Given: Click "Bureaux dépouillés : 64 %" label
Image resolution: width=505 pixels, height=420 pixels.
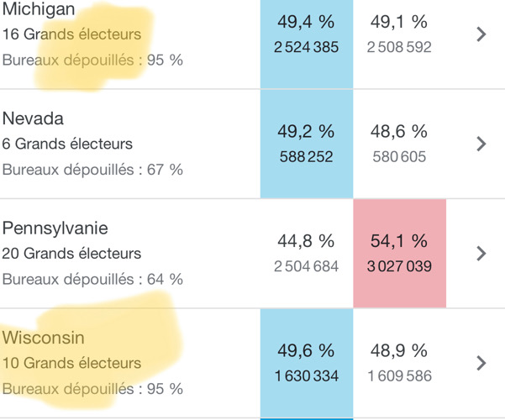Looking at the screenshot, I should 92,279.
